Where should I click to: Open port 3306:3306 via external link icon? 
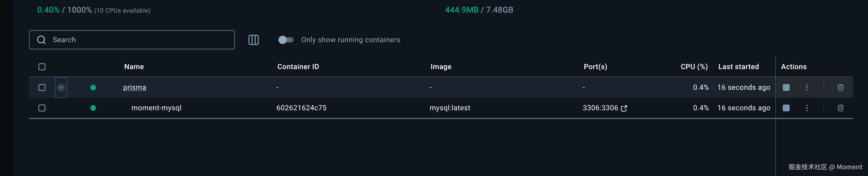(x=624, y=108)
